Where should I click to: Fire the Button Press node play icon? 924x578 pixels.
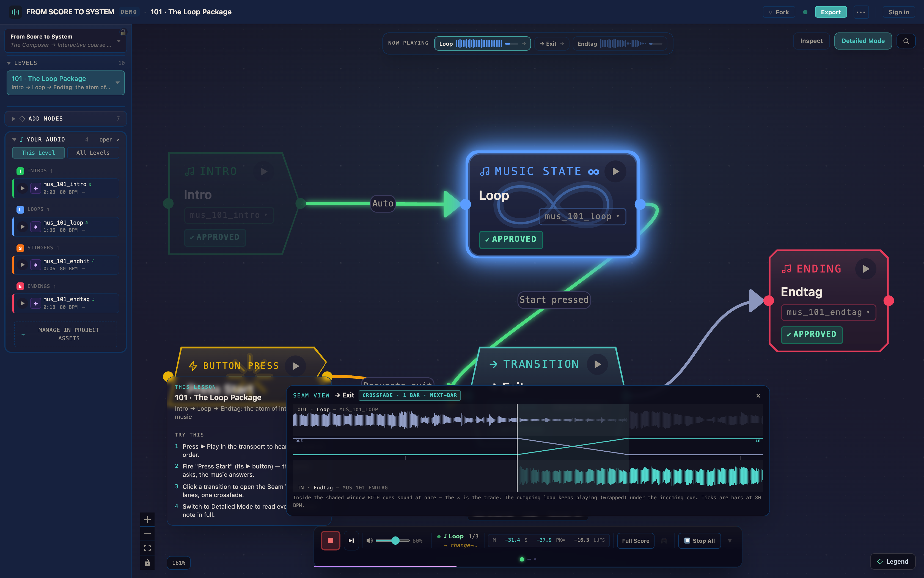pos(295,366)
